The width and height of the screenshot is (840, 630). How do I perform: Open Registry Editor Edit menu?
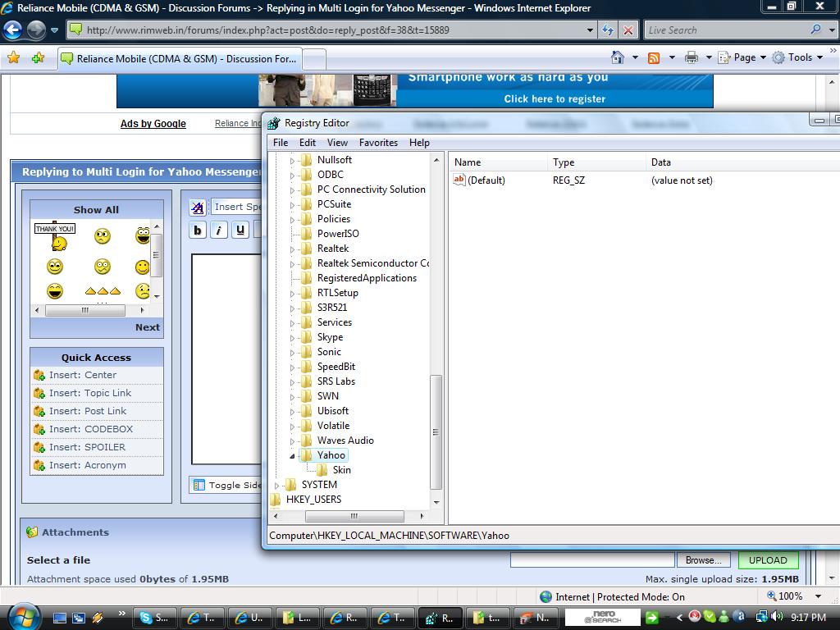308,143
